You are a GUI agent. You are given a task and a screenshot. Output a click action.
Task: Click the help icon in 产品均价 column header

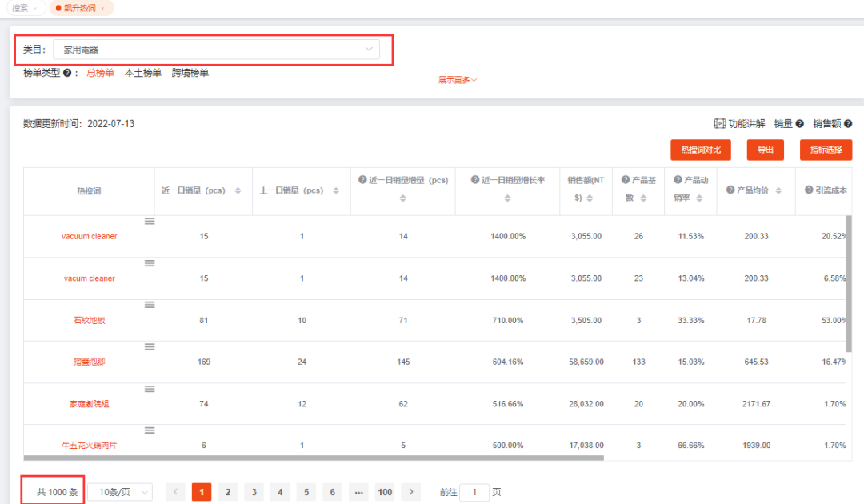730,190
